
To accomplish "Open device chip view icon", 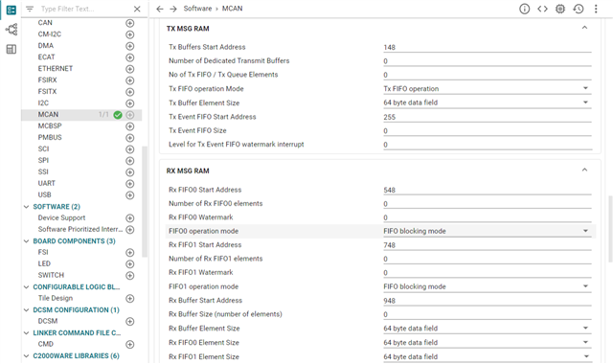I will pos(560,9).
